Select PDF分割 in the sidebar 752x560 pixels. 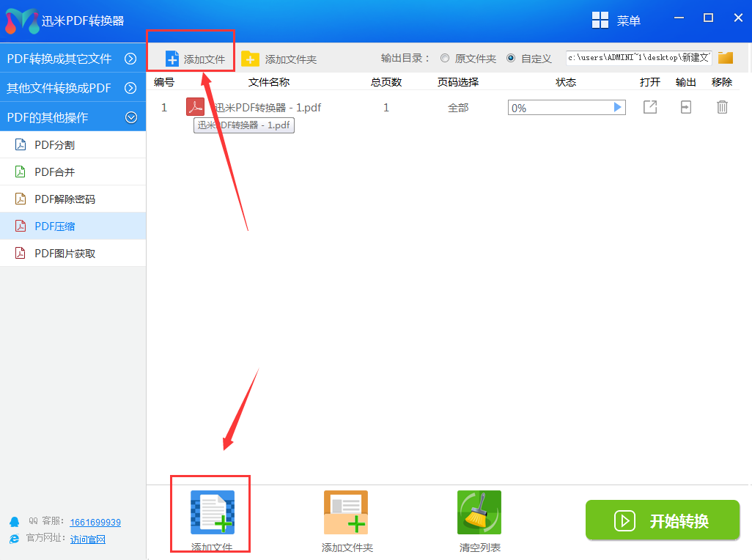(x=55, y=145)
